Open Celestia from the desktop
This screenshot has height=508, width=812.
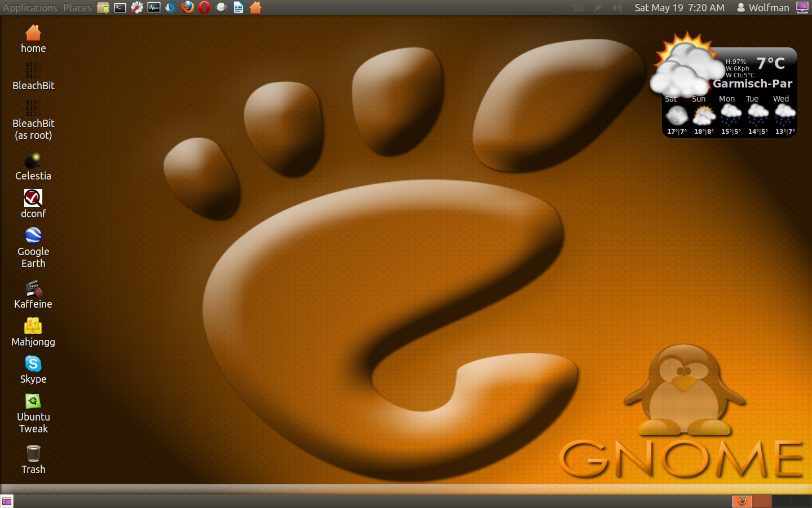33,167
